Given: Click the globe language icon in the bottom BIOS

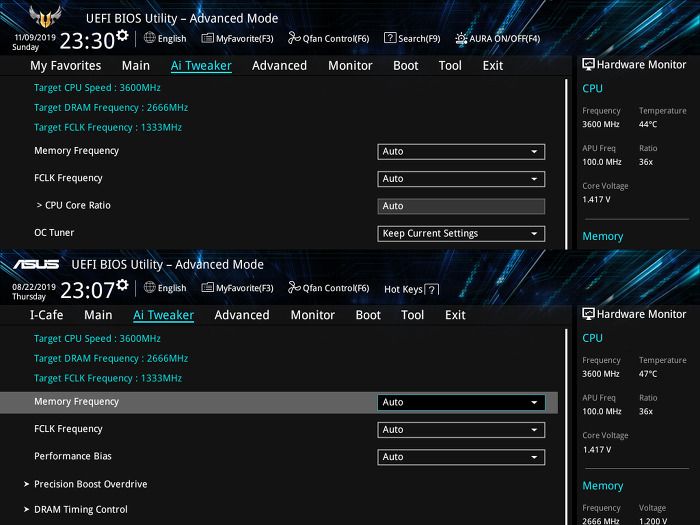Looking at the screenshot, I should click(150, 288).
